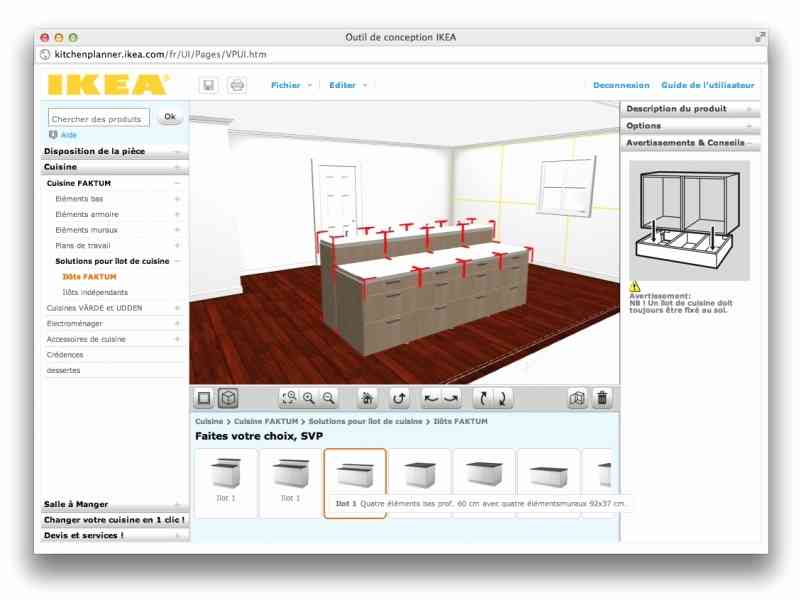Open the Editer menu

point(348,85)
